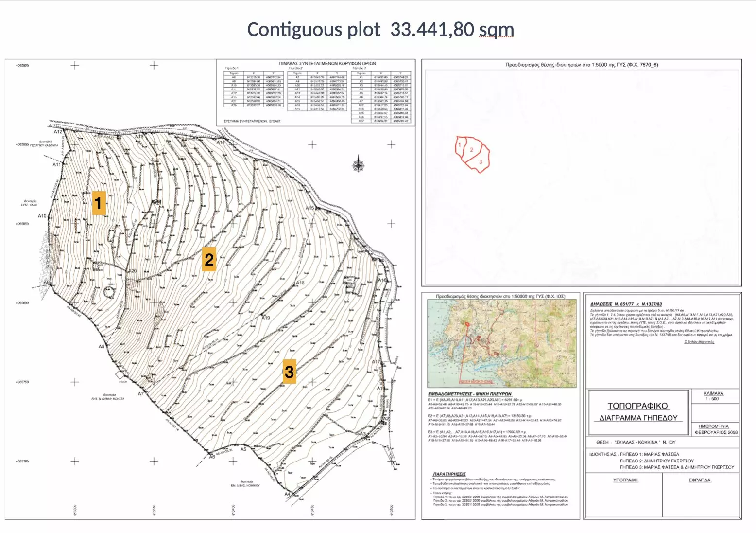
Task: Click the ΕΜΒΑΔΟΜΕΤΡΗΣΕΙΣ - ΜΗΚΗ ΠΛΕΥΡΩΝ heading
Action: 469,393
